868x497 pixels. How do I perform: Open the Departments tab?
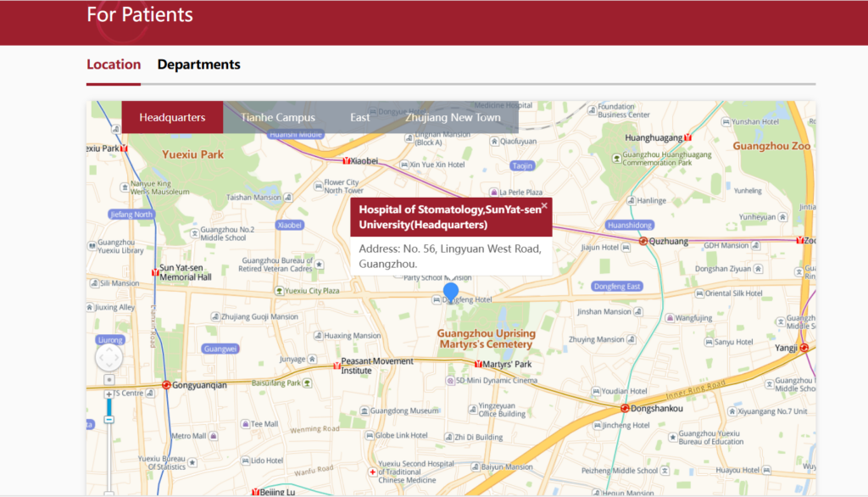coord(198,64)
